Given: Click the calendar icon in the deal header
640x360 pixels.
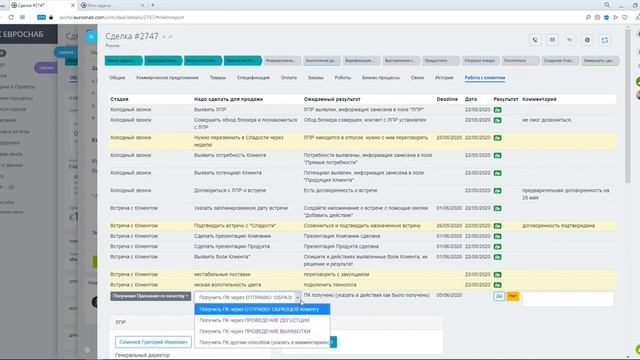Looking at the screenshot, I should click(552, 40).
